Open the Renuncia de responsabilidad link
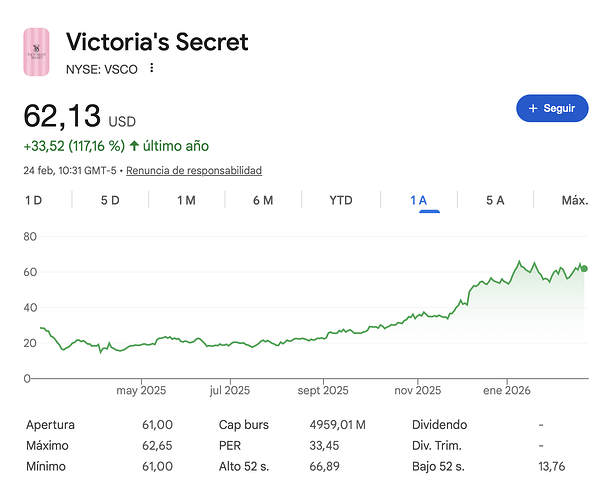Viewport: 605px width, 500px height. tap(194, 170)
